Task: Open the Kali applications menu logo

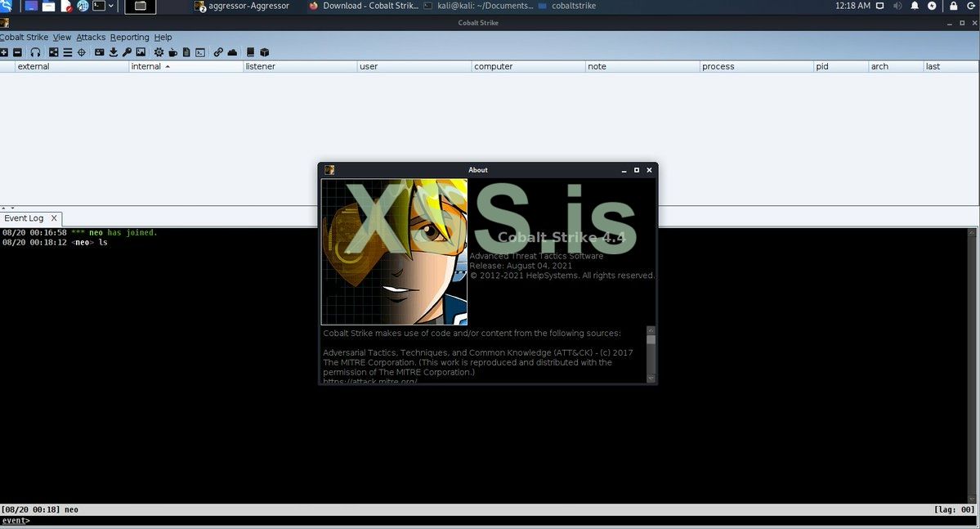Action: point(7,7)
